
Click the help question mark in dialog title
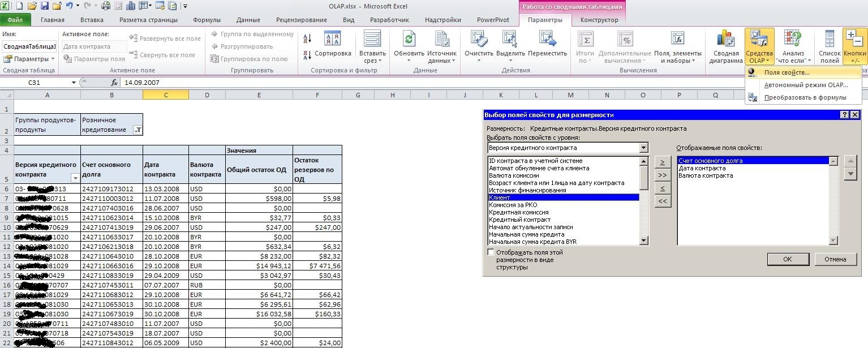pyautogui.click(x=845, y=115)
